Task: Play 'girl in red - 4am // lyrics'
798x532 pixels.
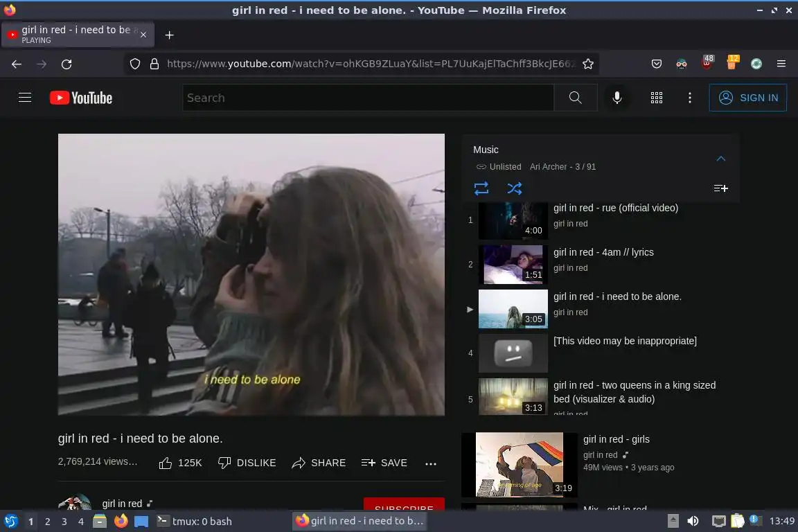Action: [x=603, y=252]
